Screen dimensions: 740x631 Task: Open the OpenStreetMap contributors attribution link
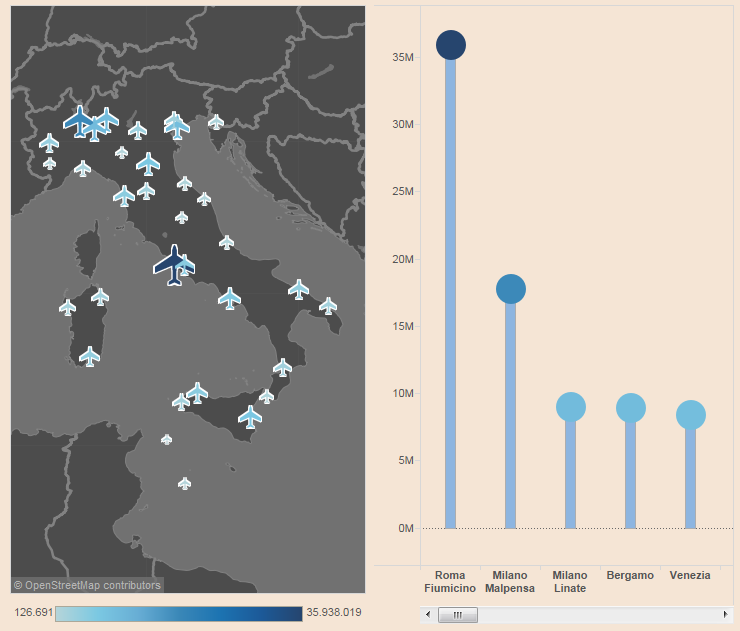[87, 585]
